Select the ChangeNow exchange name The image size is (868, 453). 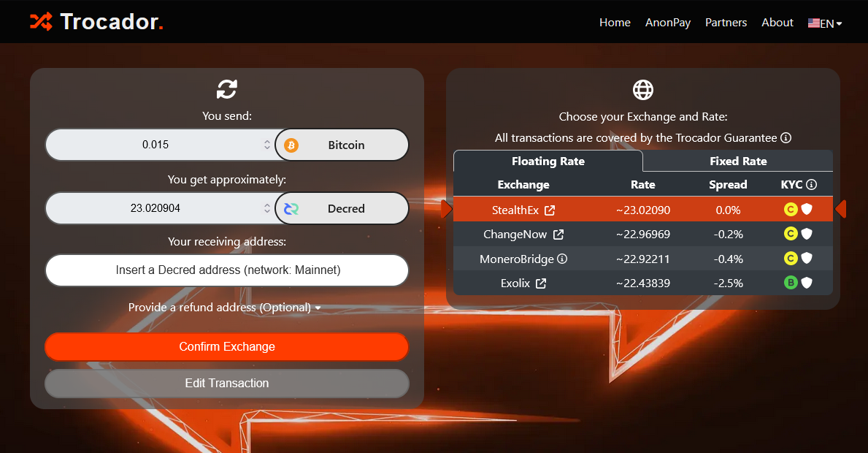pyautogui.click(x=515, y=235)
